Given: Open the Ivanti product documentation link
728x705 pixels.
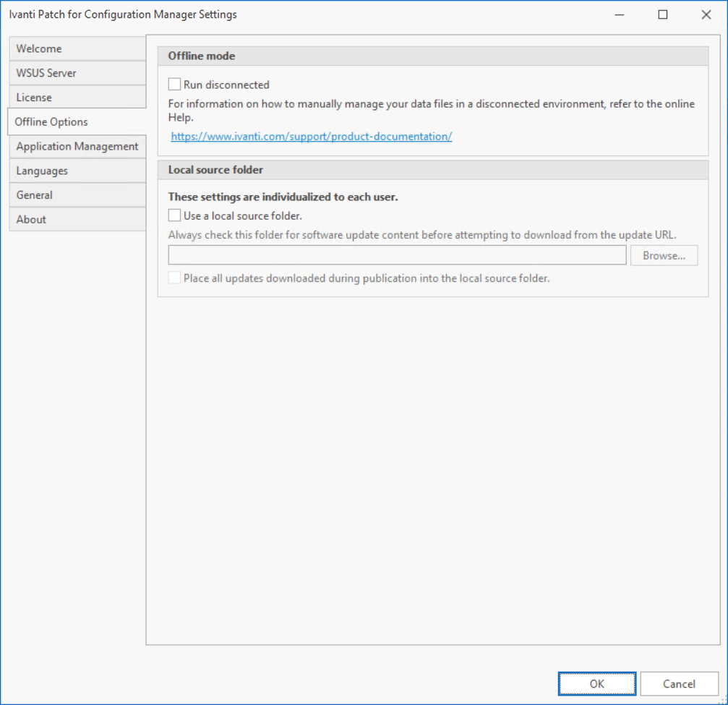Looking at the screenshot, I should [311, 136].
